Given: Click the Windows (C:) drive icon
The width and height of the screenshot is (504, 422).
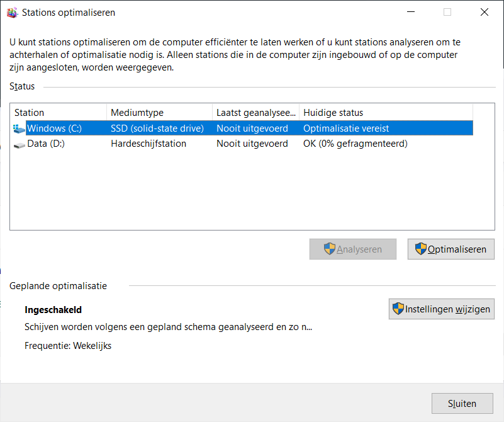Looking at the screenshot, I should click(19, 128).
